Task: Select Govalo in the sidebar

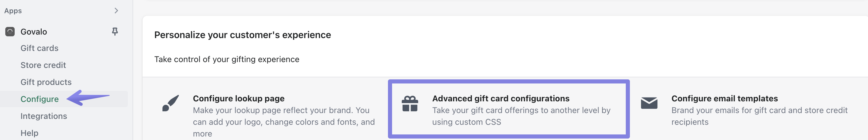Action: [34, 32]
